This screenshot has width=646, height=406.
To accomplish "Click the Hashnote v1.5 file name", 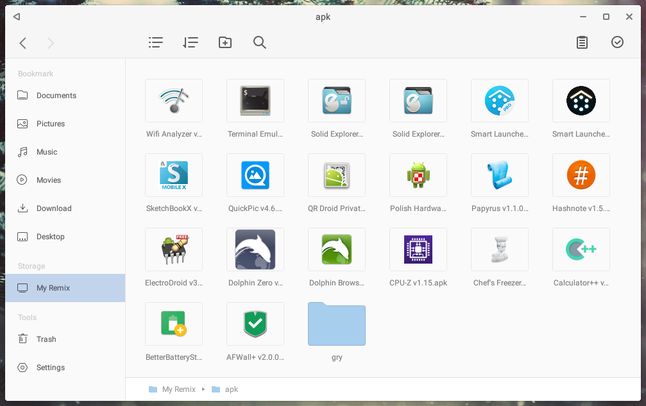I will [x=581, y=209].
